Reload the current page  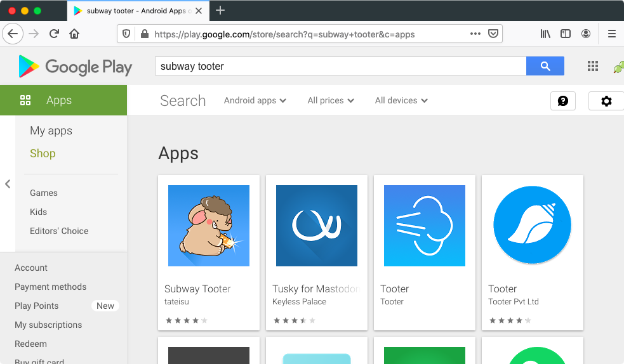(x=54, y=34)
